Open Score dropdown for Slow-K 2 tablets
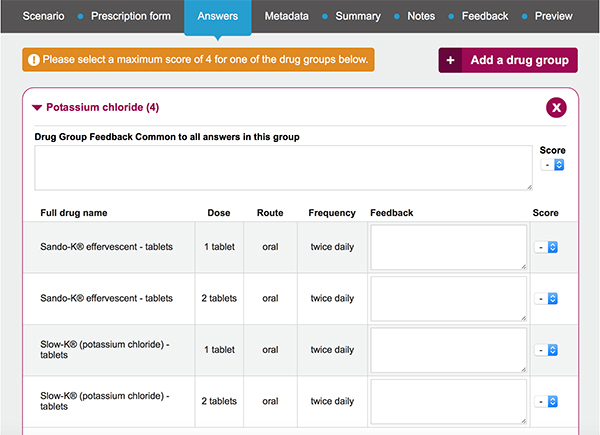The width and height of the screenshot is (600, 435). pos(546,401)
